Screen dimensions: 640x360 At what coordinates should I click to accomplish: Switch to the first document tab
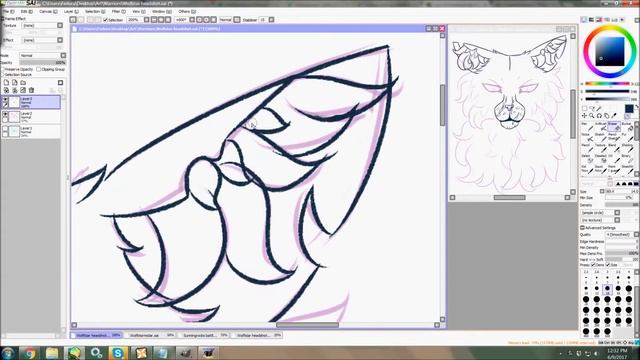[x=97, y=335]
